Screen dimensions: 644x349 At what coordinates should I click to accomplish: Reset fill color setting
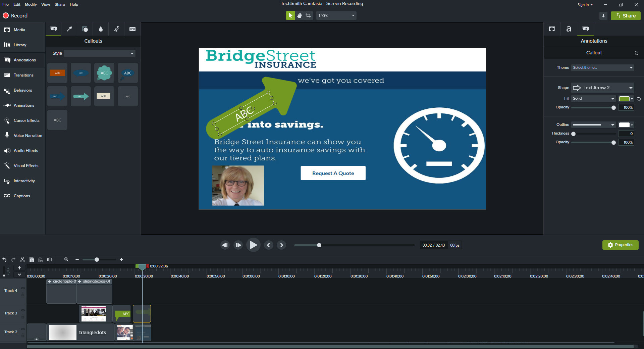[639, 99]
